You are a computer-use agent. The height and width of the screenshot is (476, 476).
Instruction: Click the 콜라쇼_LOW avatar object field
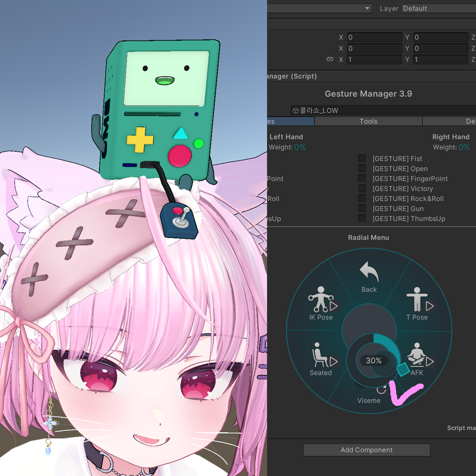(x=383, y=110)
